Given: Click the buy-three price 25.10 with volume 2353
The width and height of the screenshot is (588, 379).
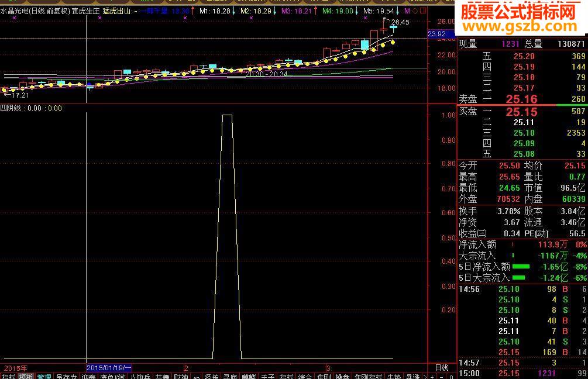Looking at the screenshot, I should [524, 133].
